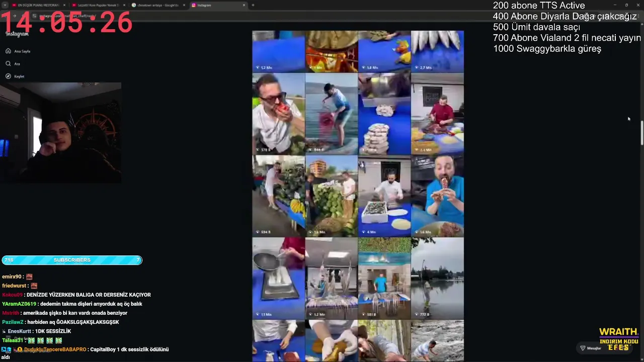Open reel showing frying pan on counter
Viewport: 644px width, 362px height.
[278, 278]
